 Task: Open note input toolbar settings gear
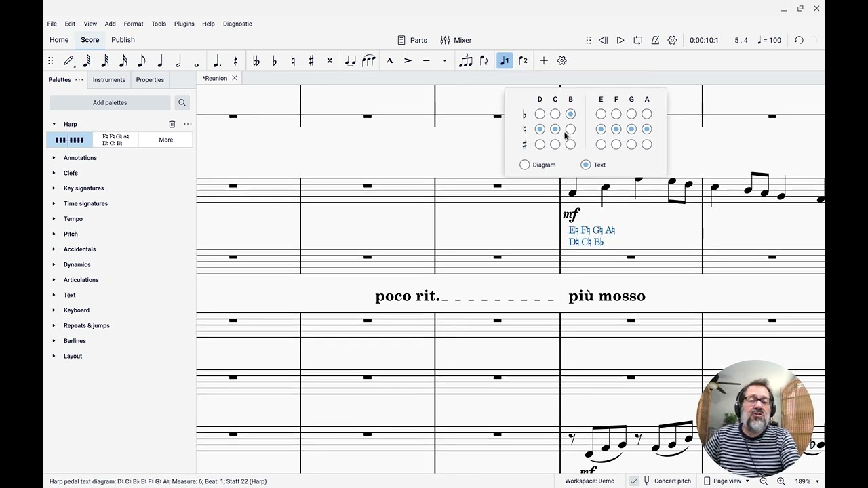[562, 60]
